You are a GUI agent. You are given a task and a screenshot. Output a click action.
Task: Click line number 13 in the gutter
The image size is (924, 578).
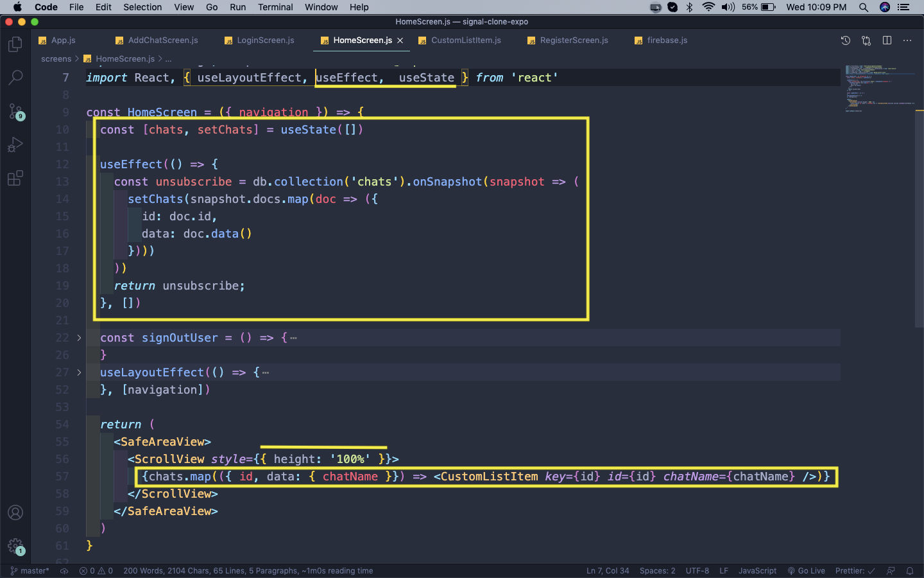click(62, 182)
